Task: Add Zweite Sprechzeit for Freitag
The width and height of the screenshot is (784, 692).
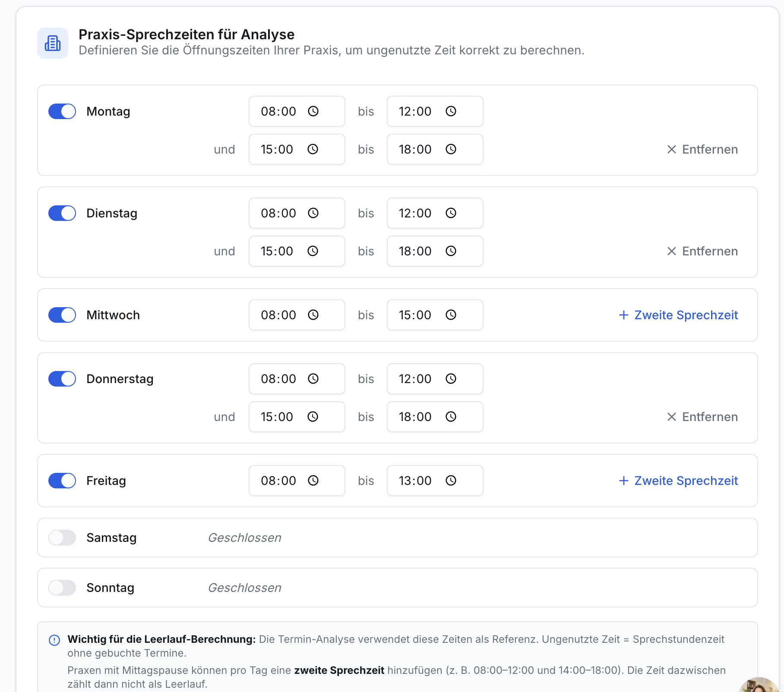Action: [678, 481]
